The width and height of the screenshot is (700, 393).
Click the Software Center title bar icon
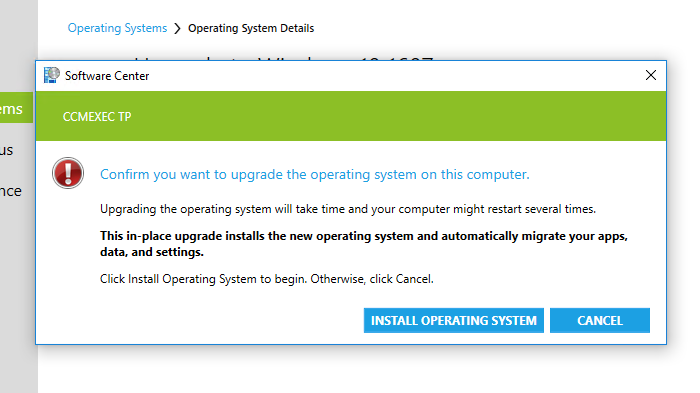click(x=51, y=75)
